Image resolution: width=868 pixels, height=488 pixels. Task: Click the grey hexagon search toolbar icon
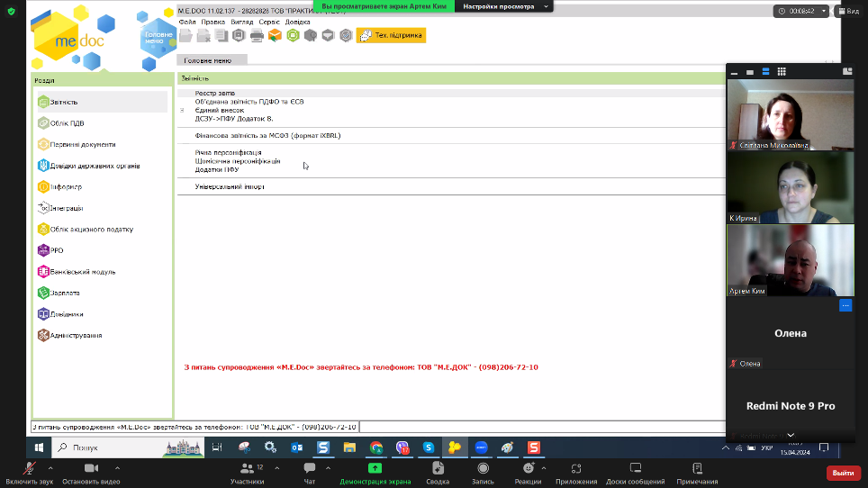coord(311,35)
